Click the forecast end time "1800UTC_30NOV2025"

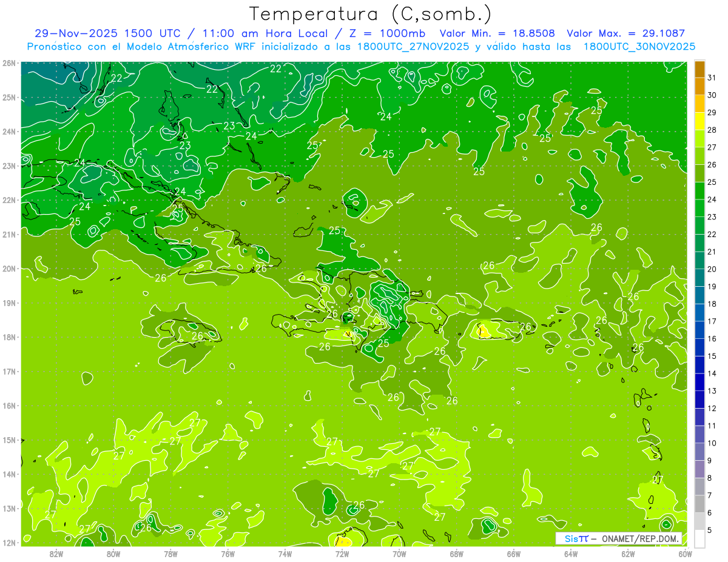(x=639, y=47)
